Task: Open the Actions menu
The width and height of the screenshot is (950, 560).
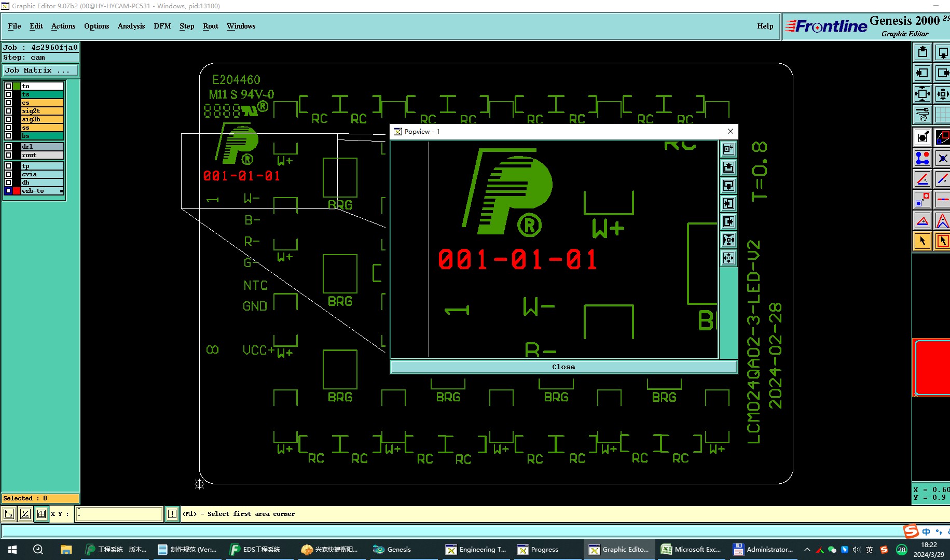Action: 63,26
